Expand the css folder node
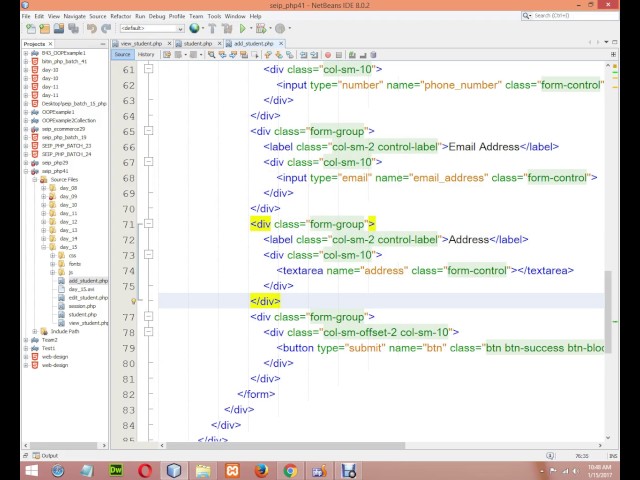640x480 pixels. pyautogui.click(x=52, y=256)
